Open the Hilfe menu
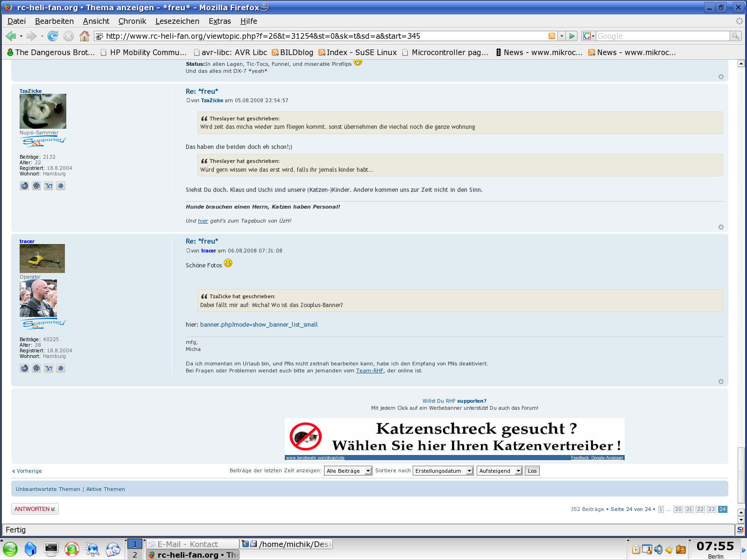 pos(248,21)
